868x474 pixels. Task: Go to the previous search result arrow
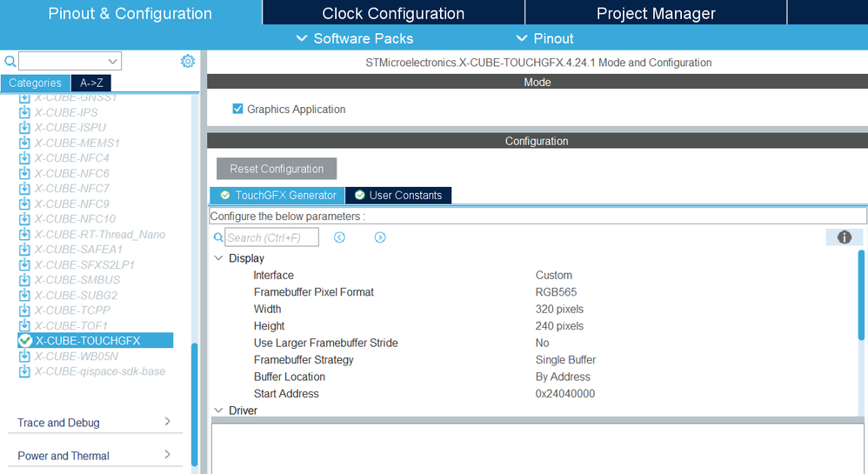tap(339, 237)
